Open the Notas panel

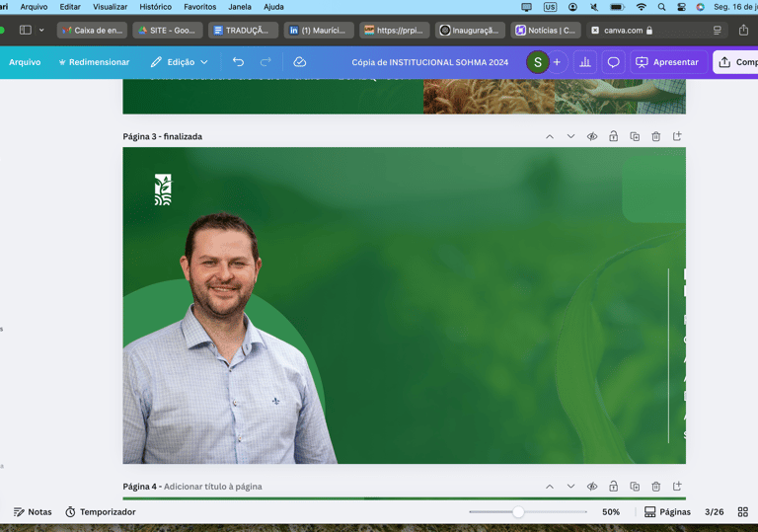point(33,511)
